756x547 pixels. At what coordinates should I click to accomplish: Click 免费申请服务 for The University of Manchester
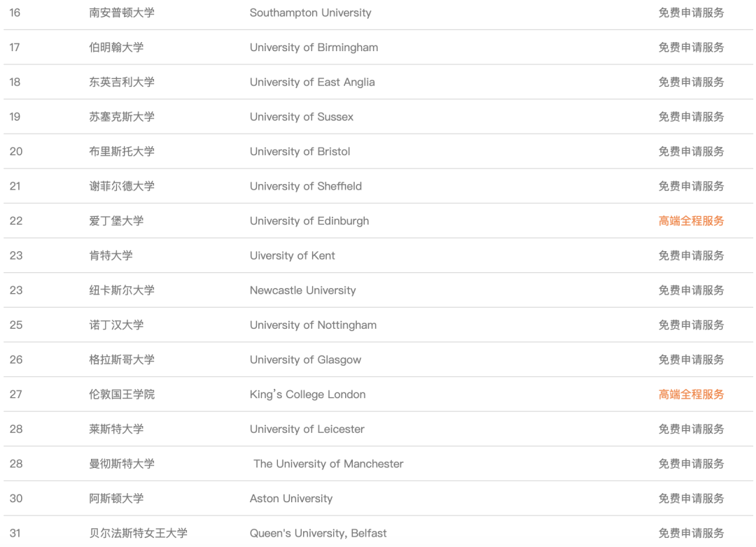691,464
